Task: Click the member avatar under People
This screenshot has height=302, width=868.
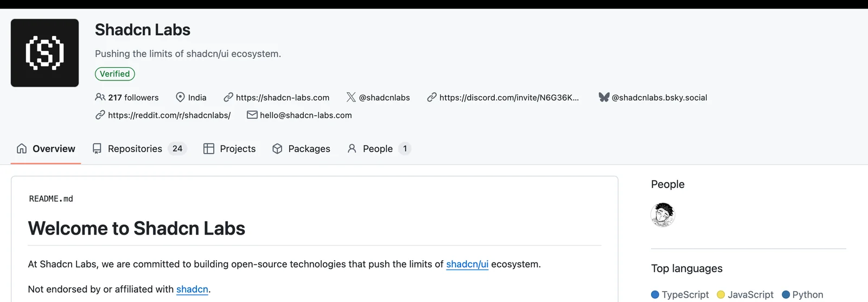Action: click(x=663, y=215)
